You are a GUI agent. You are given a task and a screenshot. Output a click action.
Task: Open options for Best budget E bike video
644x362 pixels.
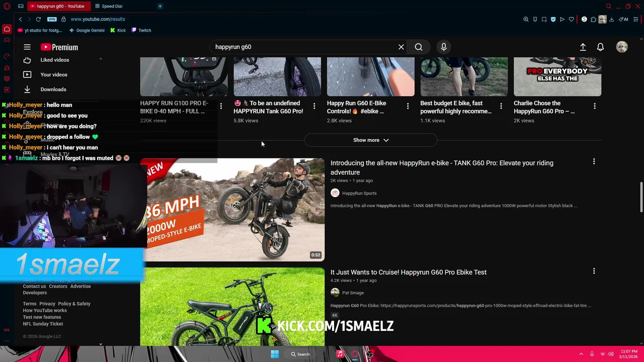501,106
